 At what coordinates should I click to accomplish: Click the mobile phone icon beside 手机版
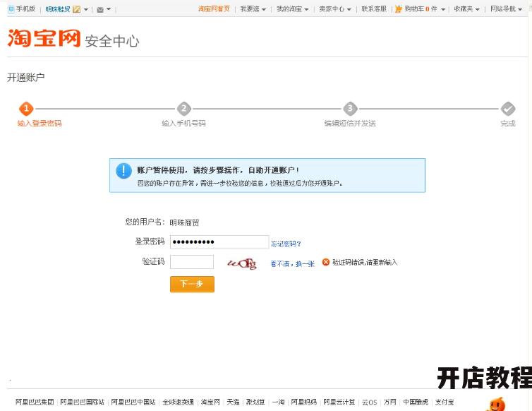pos(11,9)
